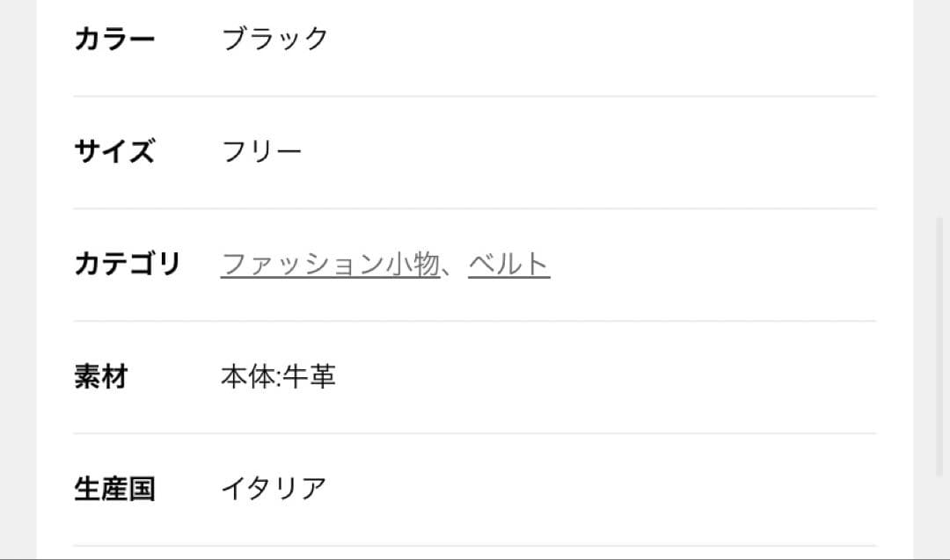Viewport: 950px width, 560px height.
Task: Click the divider line below 素材 row
Action: pos(475,433)
